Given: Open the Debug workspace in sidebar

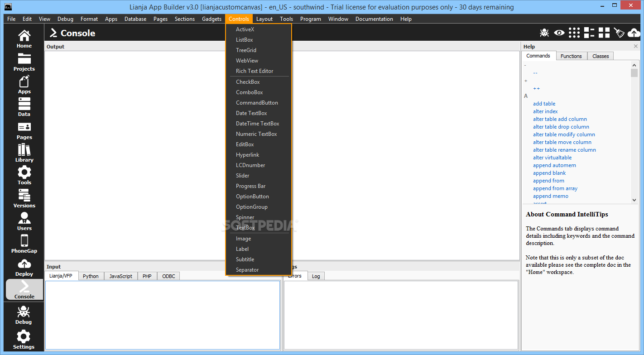Looking at the screenshot, I should click(x=24, y=315).
